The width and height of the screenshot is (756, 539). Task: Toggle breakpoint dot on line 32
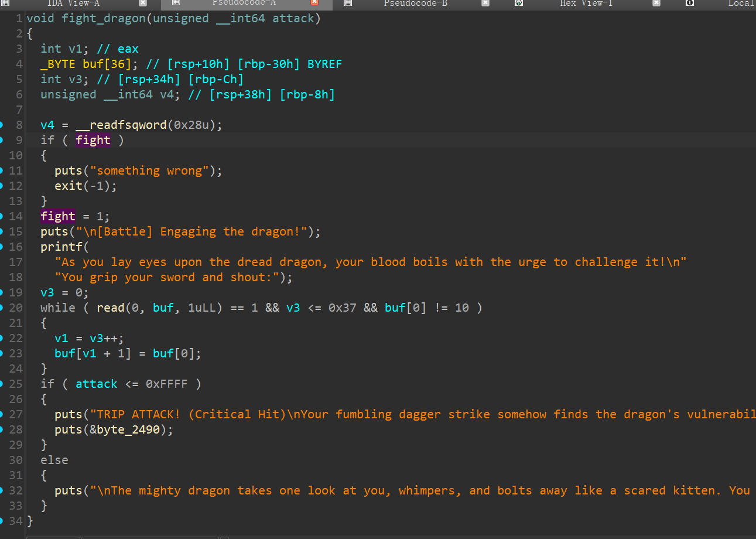click(2, 490)
